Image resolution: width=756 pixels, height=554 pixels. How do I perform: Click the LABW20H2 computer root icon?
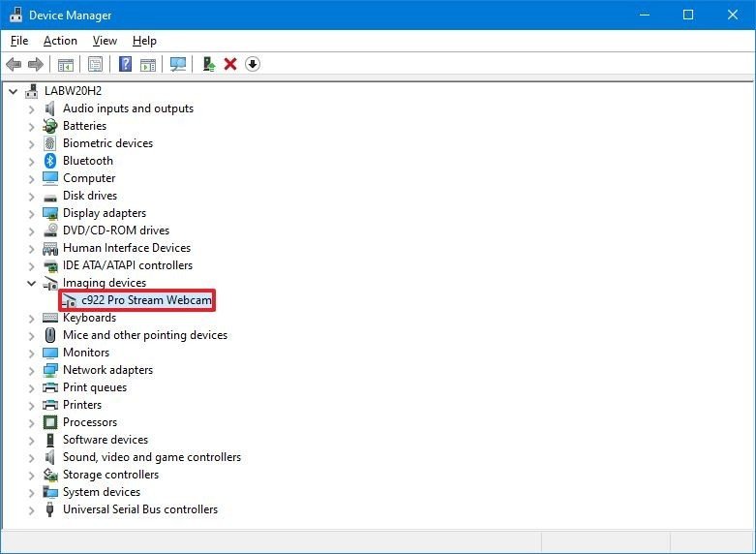pyautogui.click(x=32, y=91)
